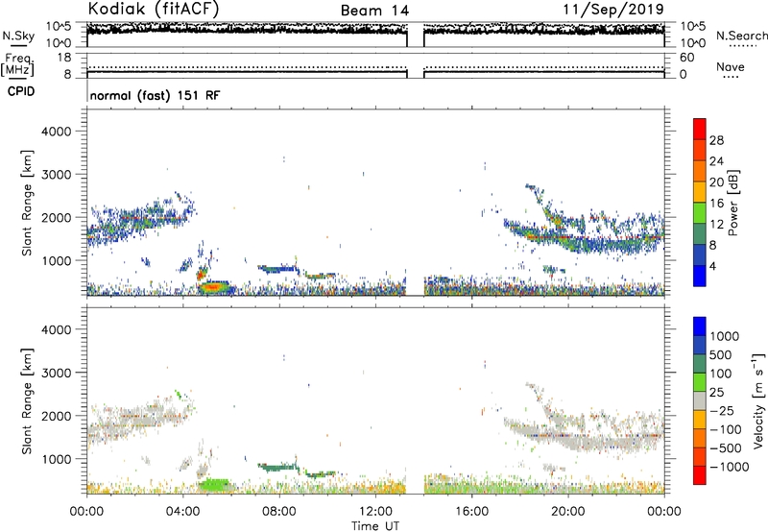This screenshot has width=768, height=532.
Task: Click Slant Range [km] label of velocity panel
Action: coord(27,401)
